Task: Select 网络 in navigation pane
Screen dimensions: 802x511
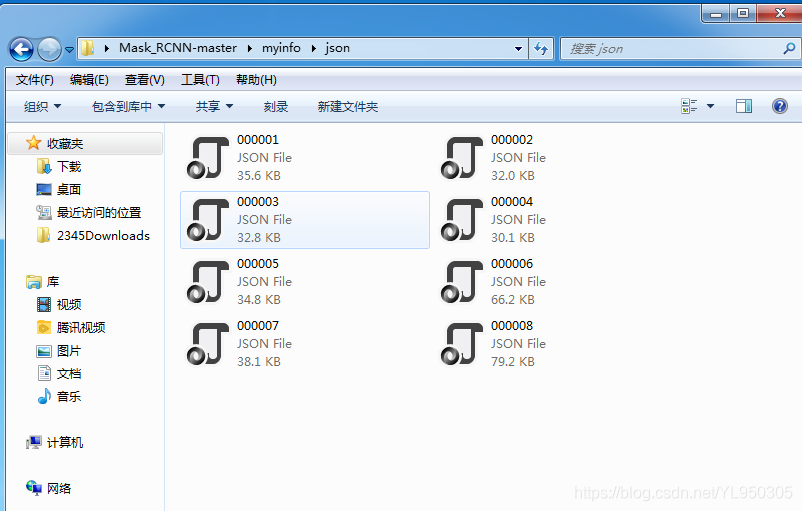Action: (x=59, y=488)
